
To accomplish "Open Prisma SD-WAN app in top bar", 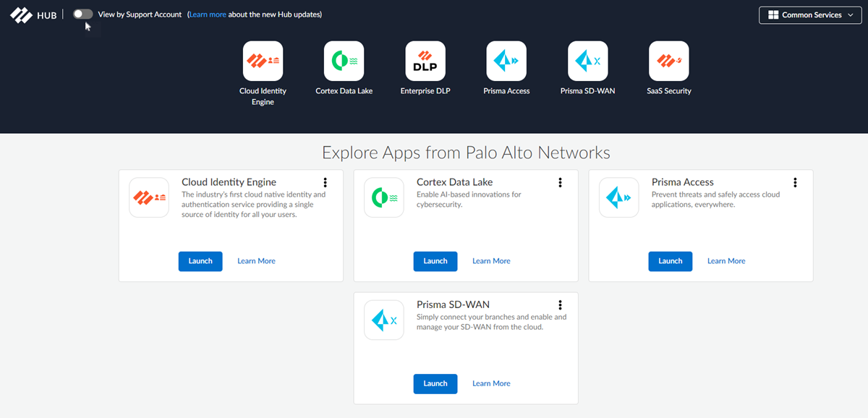I will (x=587, y=61).
